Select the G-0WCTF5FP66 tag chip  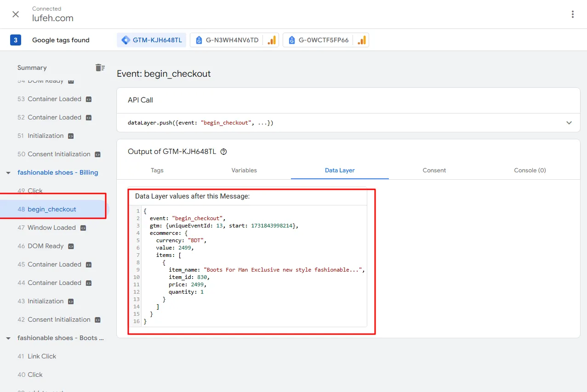tap(325, 40)
